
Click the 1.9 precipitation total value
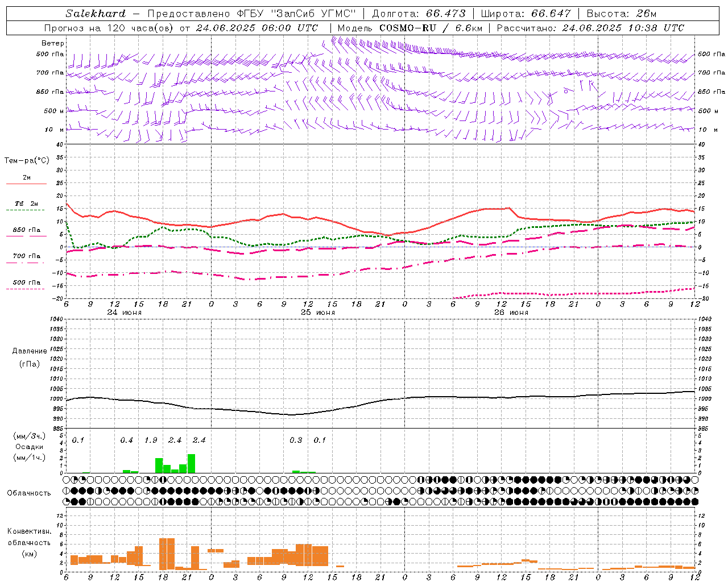click(x=151, y=440)
